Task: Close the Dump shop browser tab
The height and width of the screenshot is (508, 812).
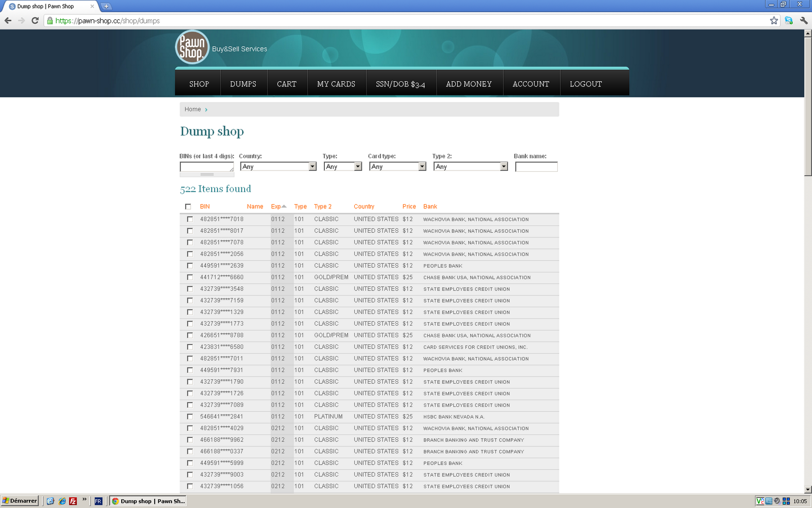Action: coord(92,7)
